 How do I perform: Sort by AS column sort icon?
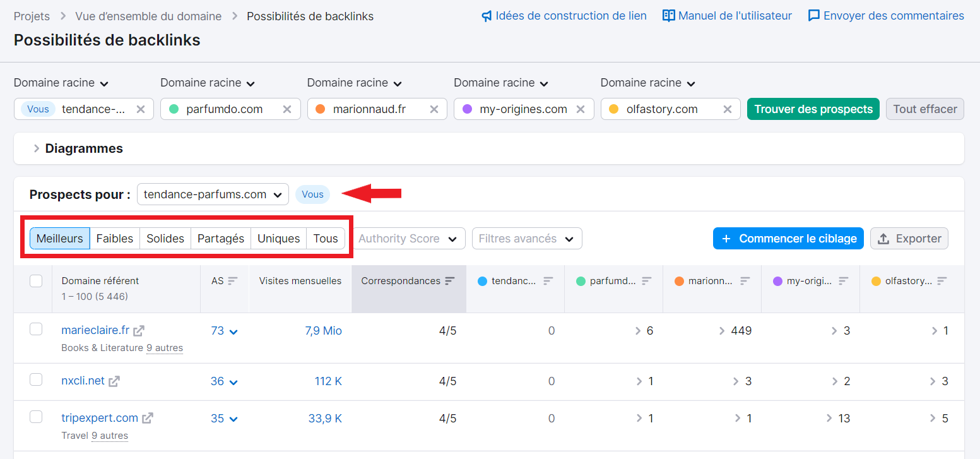233,281
